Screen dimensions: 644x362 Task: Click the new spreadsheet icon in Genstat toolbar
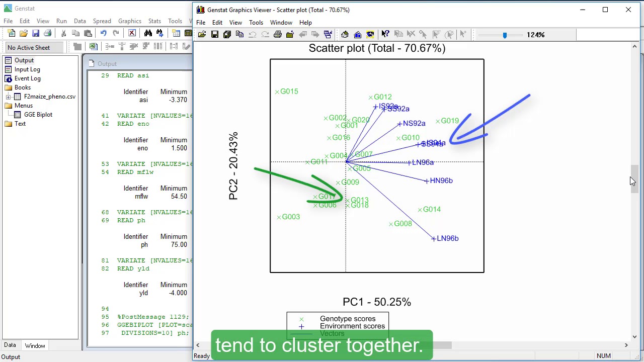tap(176, 33)
